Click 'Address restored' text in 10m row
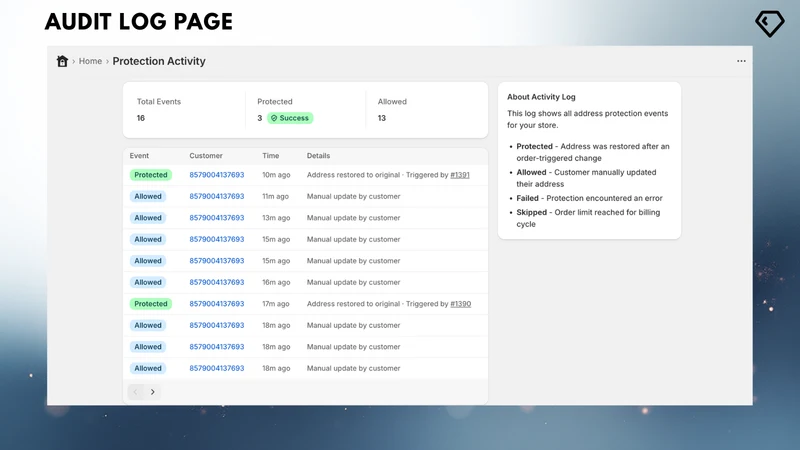 (353, 175)
